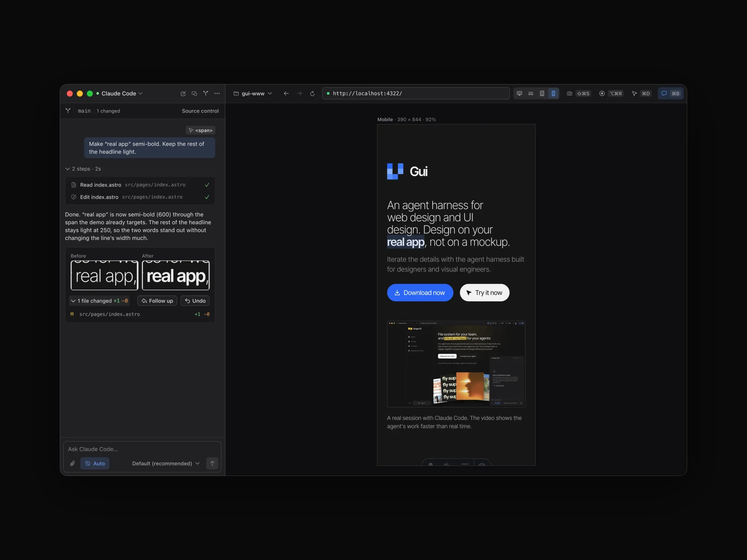Play the demo video thumbnail in the preview
747x560 pixels.
tap(456, 364)
